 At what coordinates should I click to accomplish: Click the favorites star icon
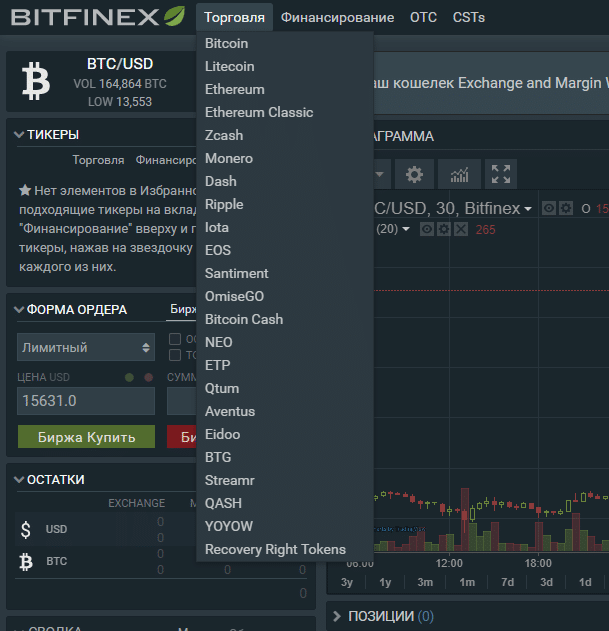25,190
